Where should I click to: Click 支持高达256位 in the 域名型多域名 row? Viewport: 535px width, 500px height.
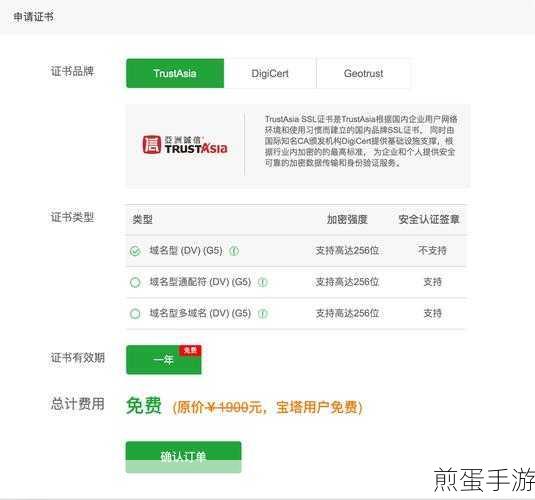point(347,313)
